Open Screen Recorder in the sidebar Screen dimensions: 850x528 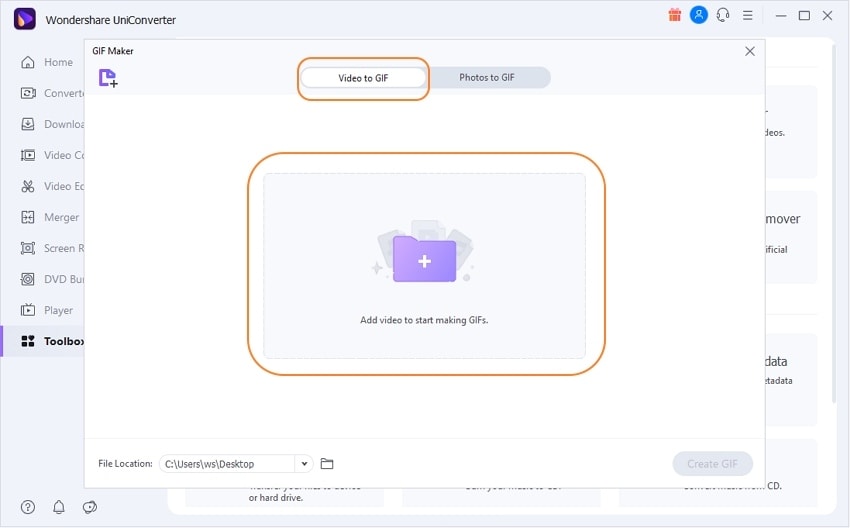point(51,248)
